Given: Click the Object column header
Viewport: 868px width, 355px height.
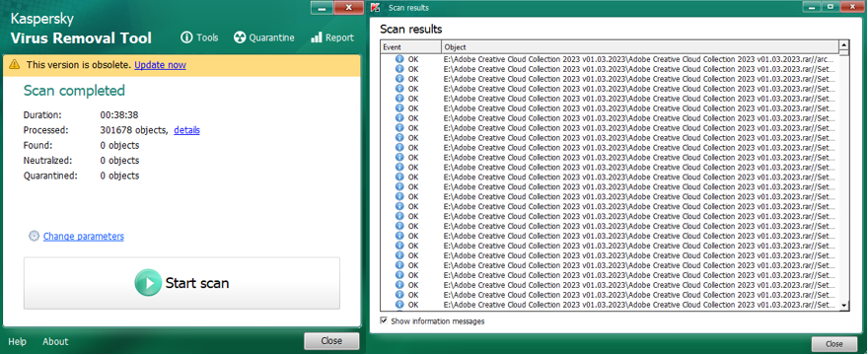Looking at the screenshot, I should point(639,47).
